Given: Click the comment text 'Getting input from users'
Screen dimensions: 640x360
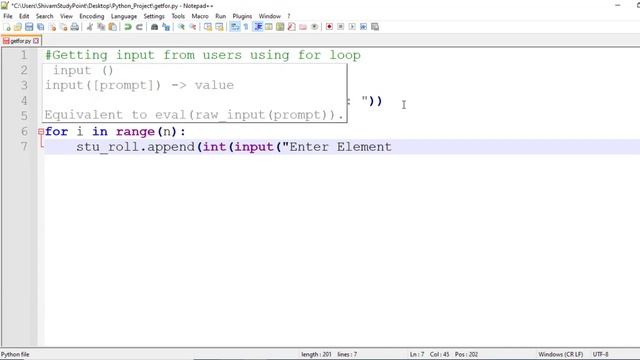Looking at the screenshot, I should coord(147,55).
